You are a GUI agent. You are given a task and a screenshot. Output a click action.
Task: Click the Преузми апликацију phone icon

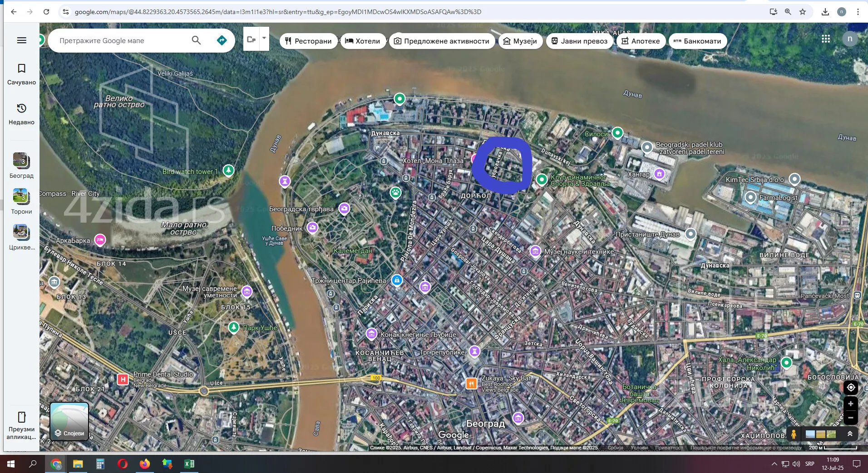tap(21, 417)
